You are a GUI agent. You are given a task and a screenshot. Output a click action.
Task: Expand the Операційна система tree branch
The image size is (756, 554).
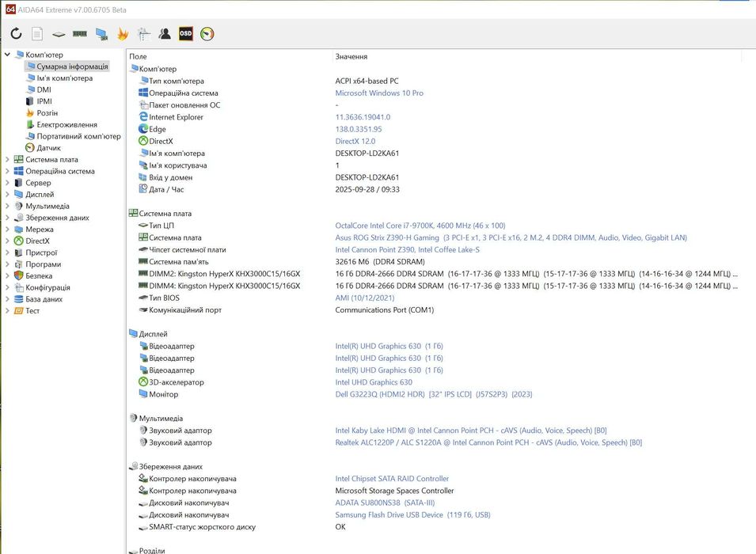click(x=7, y=171)
